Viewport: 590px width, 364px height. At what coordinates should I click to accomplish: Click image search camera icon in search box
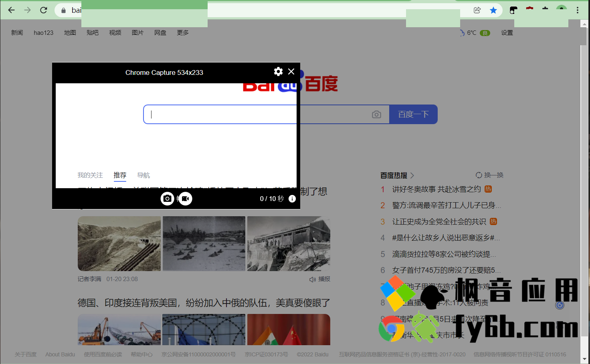pos(376,115)
